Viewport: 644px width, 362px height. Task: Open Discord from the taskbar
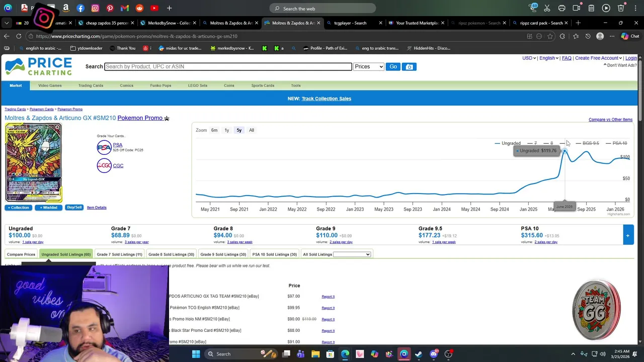tap(434, 354)
